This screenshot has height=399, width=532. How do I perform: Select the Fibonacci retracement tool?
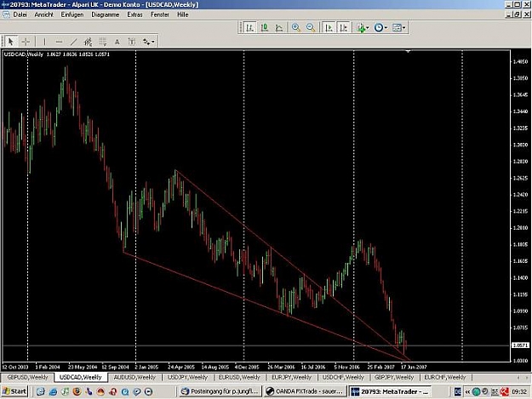(102, 42)
